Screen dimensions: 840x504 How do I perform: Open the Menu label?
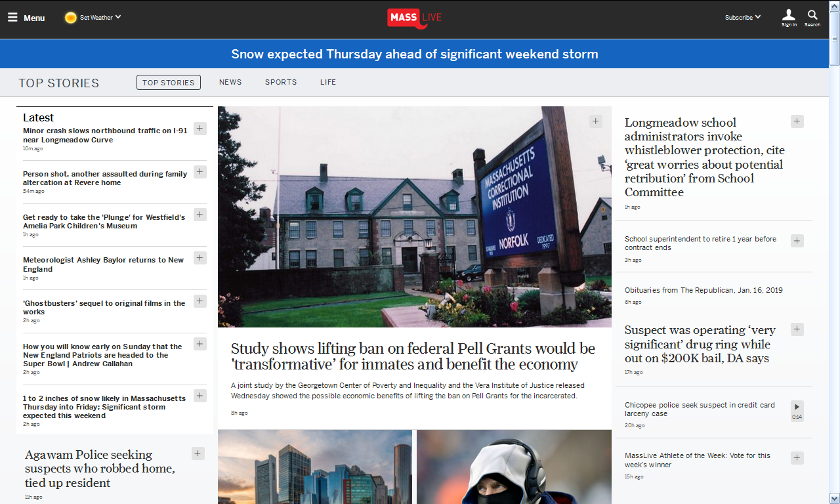tap(34, 18)
